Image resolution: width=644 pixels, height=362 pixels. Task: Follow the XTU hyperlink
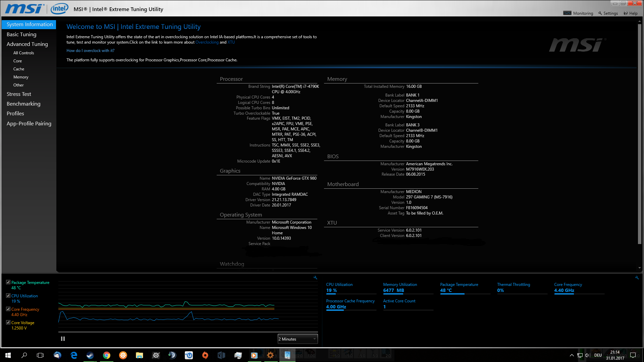pos(231,42)
